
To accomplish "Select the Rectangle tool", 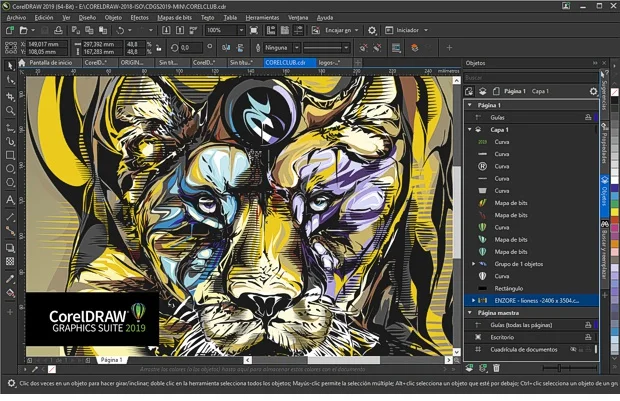I will point(10,155).
